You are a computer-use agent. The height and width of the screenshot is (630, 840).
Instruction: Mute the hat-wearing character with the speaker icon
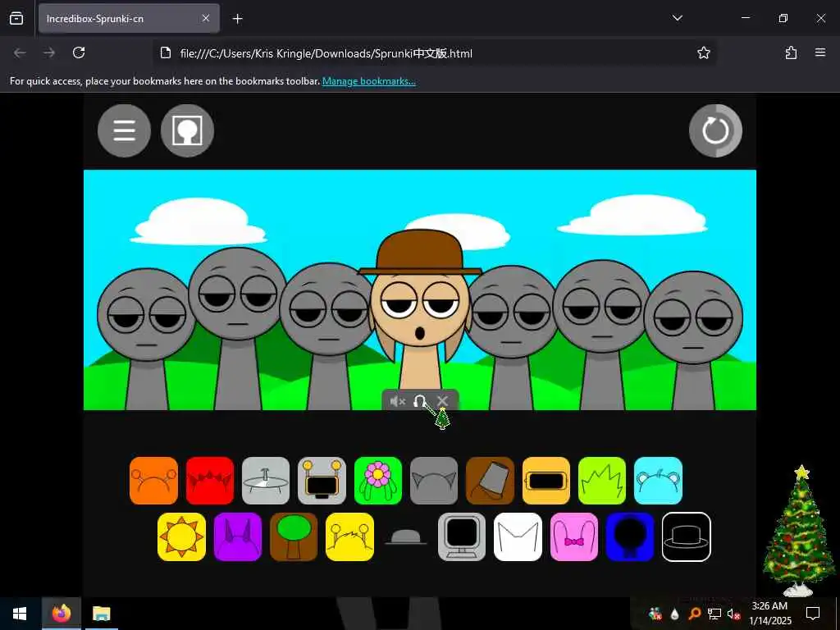(x=398, y=401)
